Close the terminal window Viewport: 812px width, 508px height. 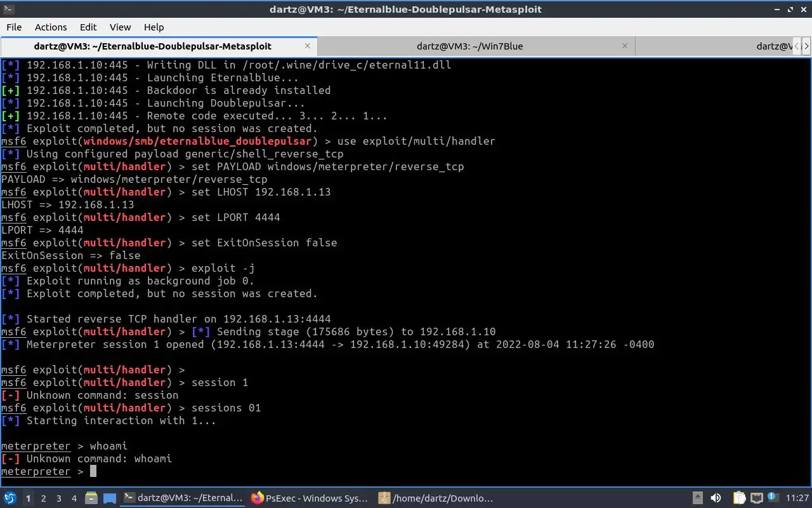pos(803,9)
